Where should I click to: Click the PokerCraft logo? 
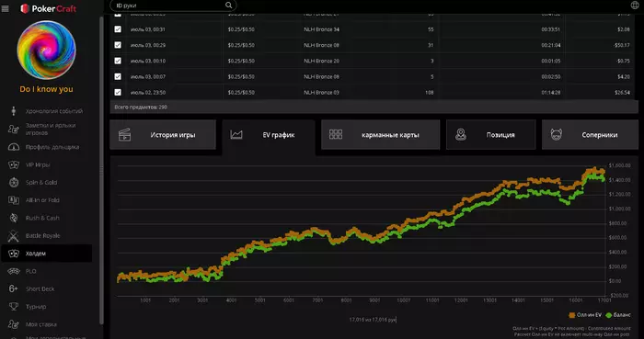click(x=48, y=8)
